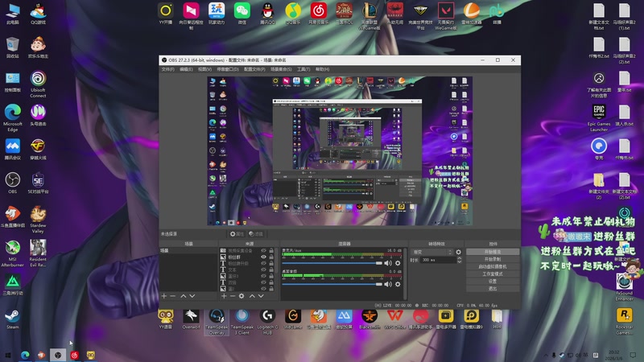Open the 停靠窗口(D) menu

(x=228, y=69)
